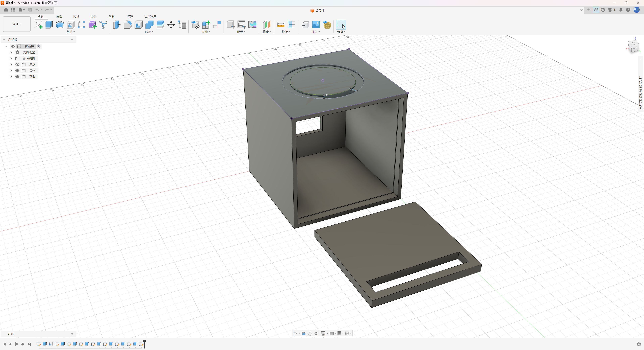The width and height of the screenshot is (644, 350).
Task: Click the Create Sketch tool icon
Action: click(38, 25)
